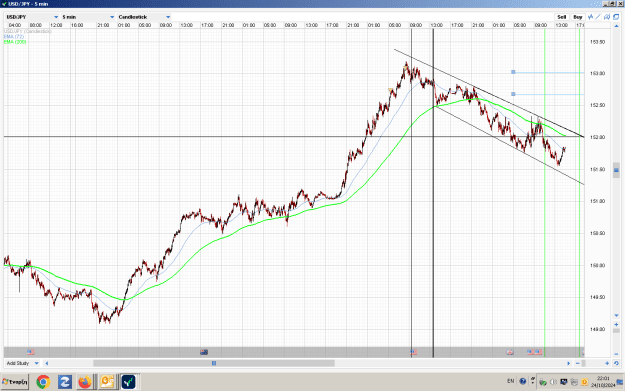Click the vertical zoom plus icon
Viewport: 625px width, 391px height.
coord(616,324)
